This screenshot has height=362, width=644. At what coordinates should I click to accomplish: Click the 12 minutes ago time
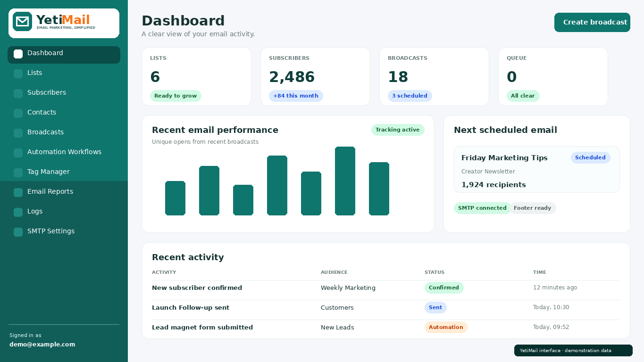click(x=555, y=288)
